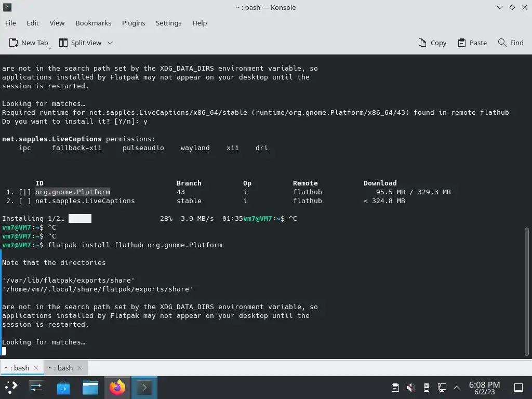Open Firefox from the taskbar
The image size is (532, 399).
pos(117,387)
